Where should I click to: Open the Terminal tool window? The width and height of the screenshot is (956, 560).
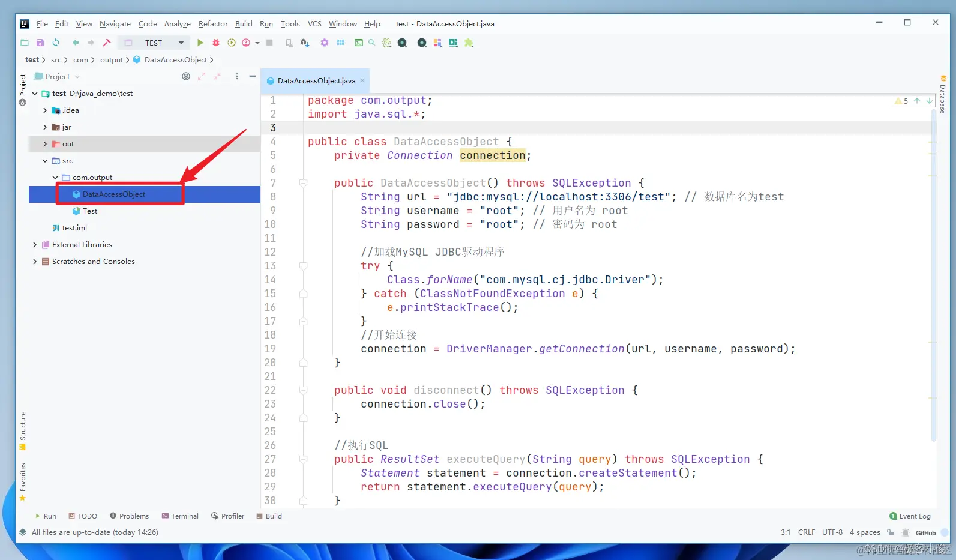[180, 516]
